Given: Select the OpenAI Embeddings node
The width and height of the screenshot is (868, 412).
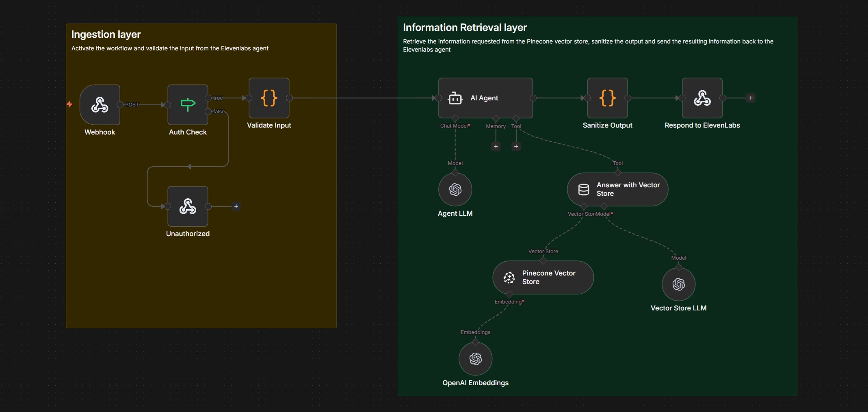Looking at the screenshot, I should tap(475, 359).
